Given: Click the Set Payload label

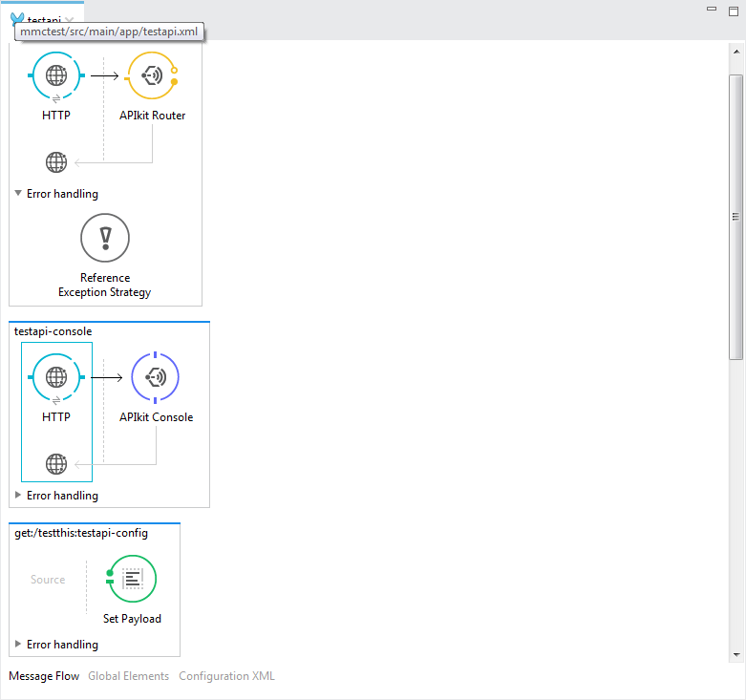Looking at the screenshot, I should pyautogui.click(x=132, y=619).
